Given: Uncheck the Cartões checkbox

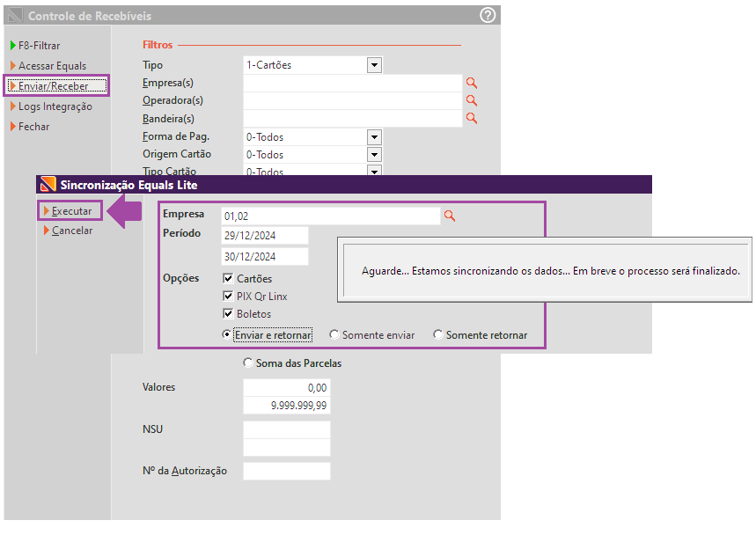Looking at the screenshot, I should [x=228, y=278].
